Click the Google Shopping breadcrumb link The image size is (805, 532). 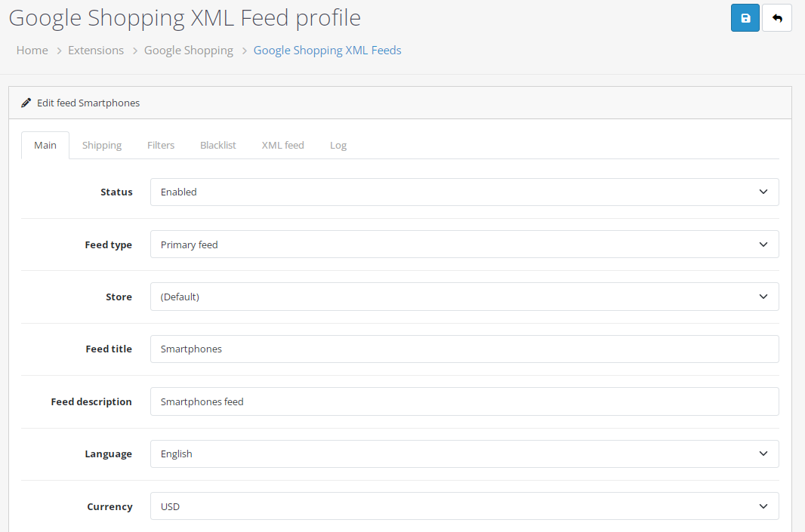tap(189, 51)
